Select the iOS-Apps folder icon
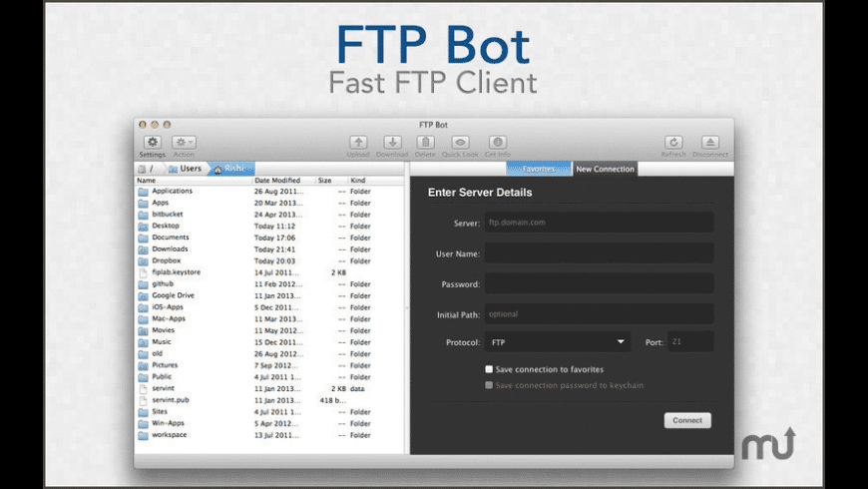Viewport: 868px width, 489px height. [x=143, y=308]
